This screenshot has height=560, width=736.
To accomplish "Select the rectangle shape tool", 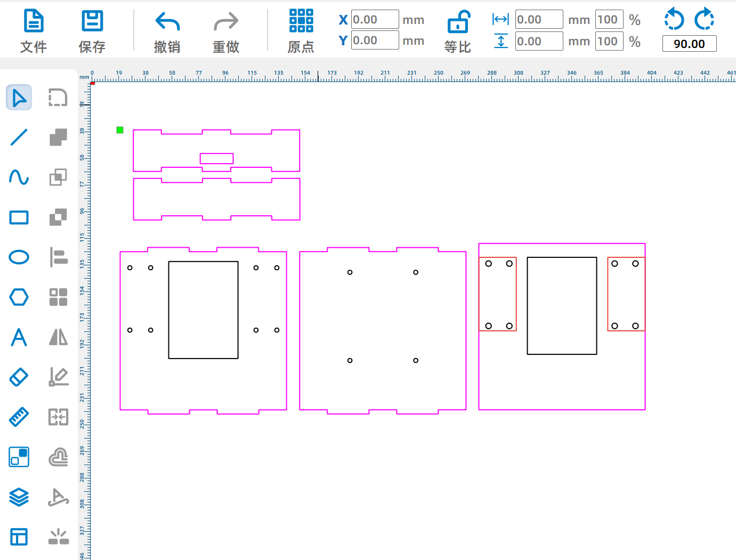I will (19, 217).
